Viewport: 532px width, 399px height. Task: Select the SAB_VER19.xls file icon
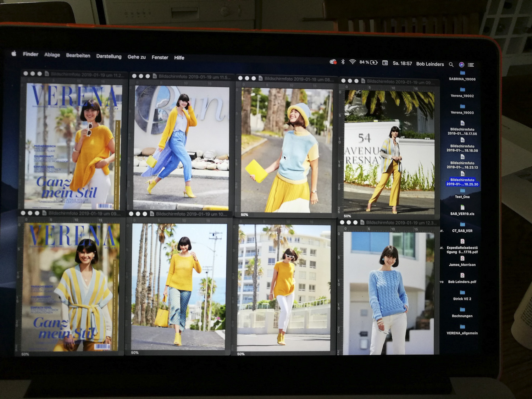(x=462, y=207)
